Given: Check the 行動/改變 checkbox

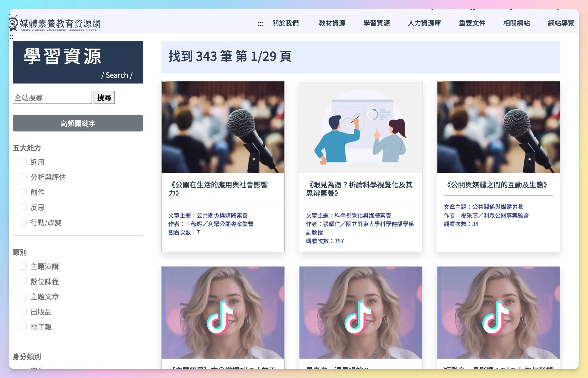Looking at the screenshot, I should (23, 222).
